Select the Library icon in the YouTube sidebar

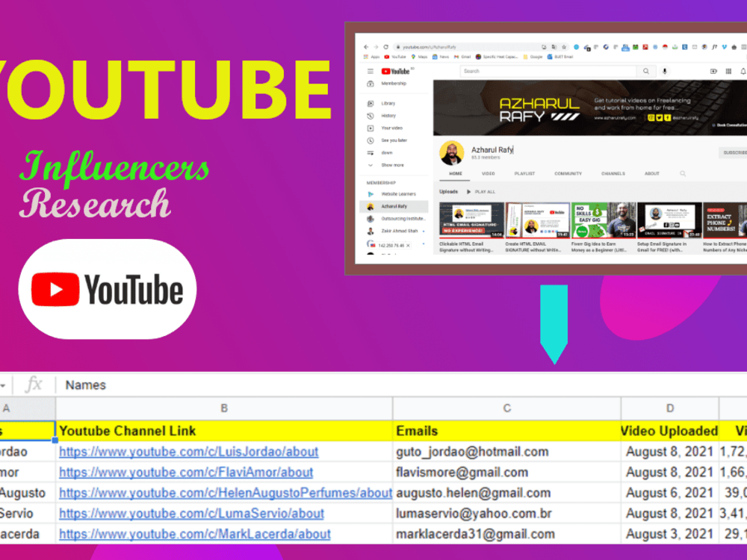pos(370,103)
